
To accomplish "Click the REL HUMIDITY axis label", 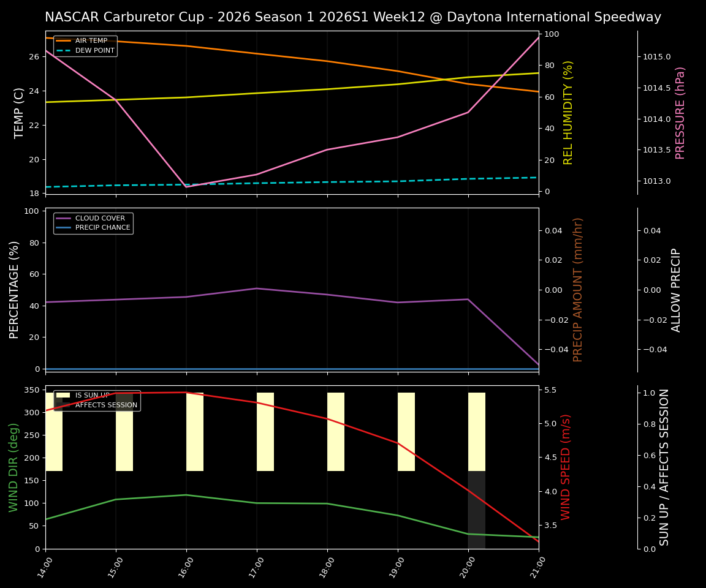I will pos(569,110).
